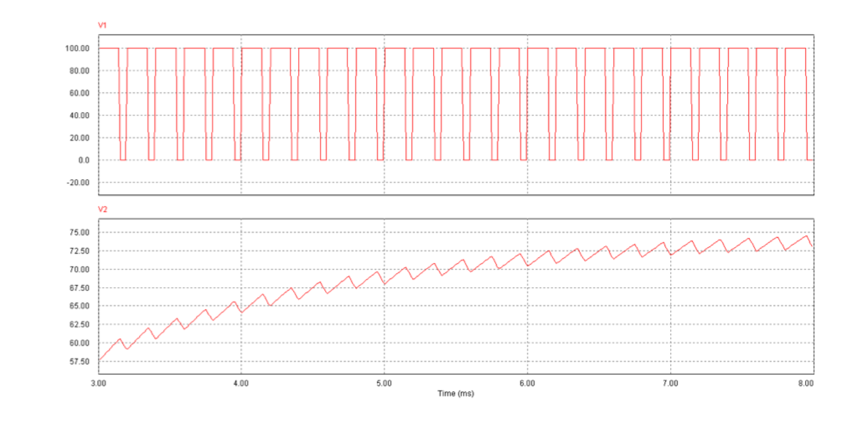Click the 72.50 tick on V2 axis
Screen dimensions: 868x434
point(79,251)
